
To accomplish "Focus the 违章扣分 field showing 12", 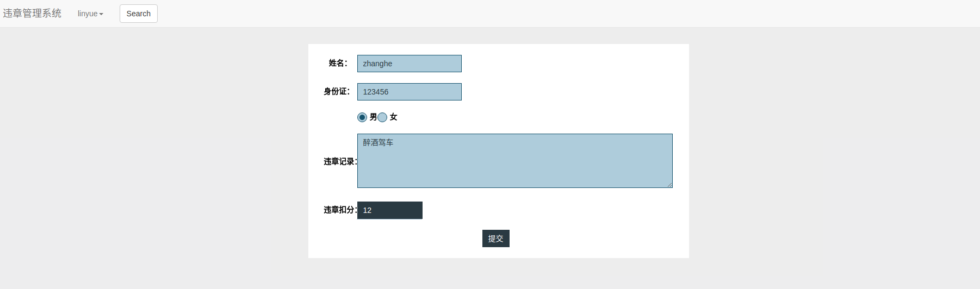I will [390, 210].
